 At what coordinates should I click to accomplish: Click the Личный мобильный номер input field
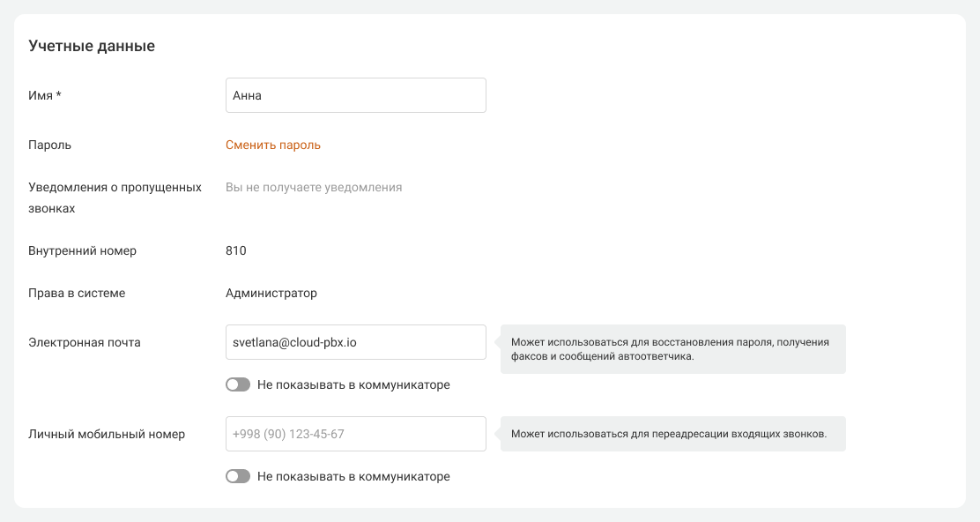(x=355, y=434)
